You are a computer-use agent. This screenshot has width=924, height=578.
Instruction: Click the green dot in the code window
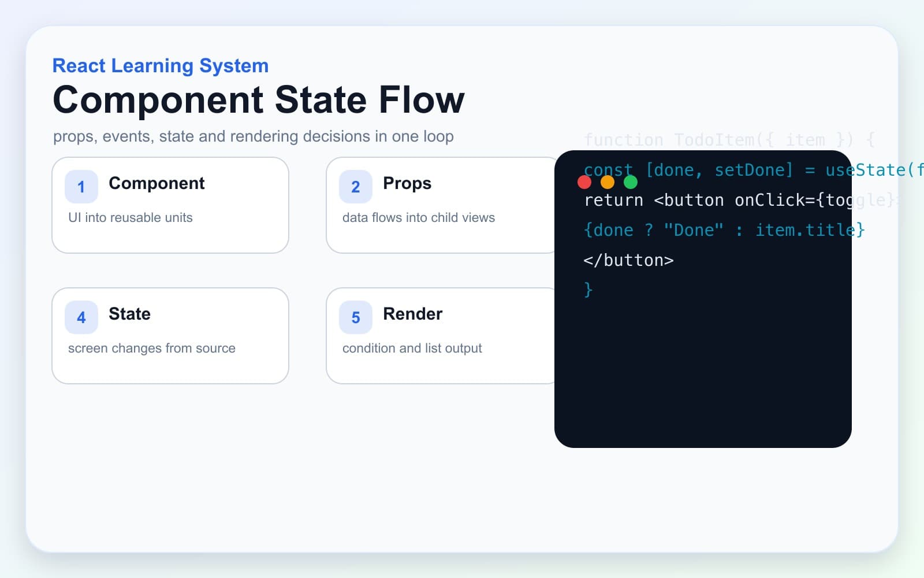(631, 182)
